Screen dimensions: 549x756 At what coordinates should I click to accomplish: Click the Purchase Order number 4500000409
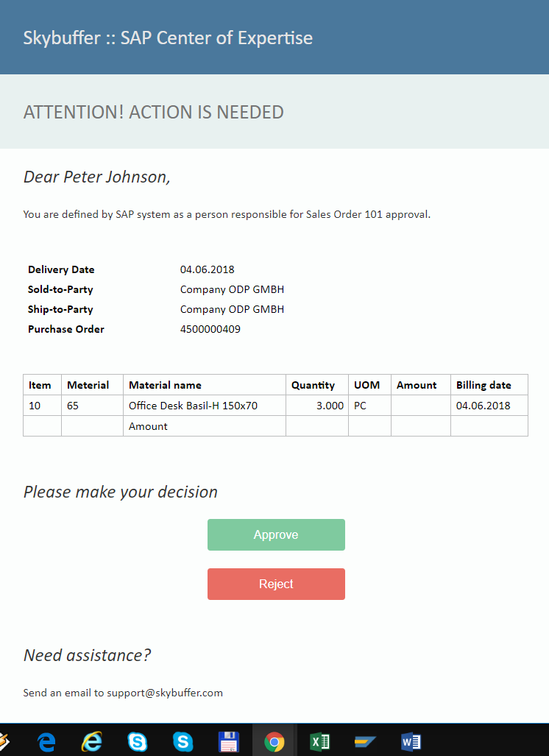pos(210,329)
